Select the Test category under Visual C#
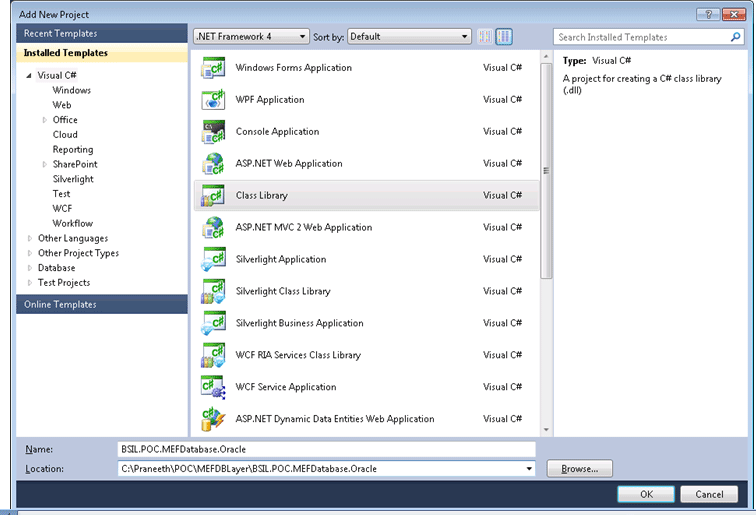Viewport: 756px width, 515px height. [61, 194]
